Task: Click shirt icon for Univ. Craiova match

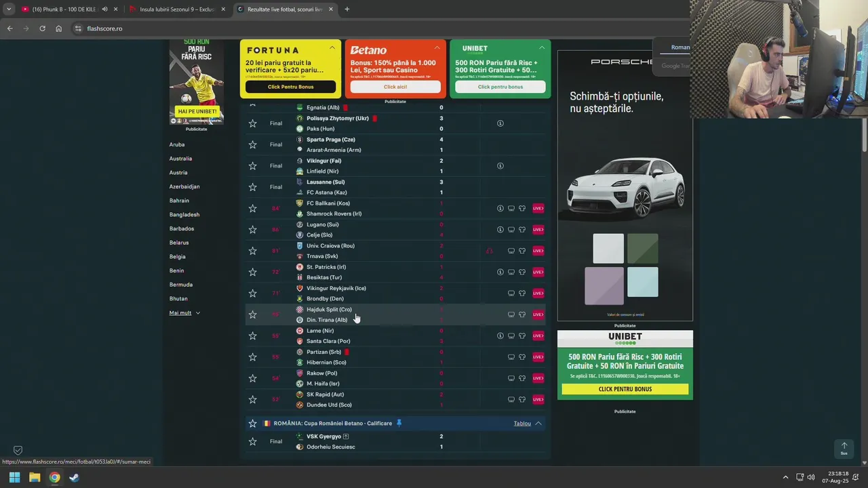Action: coord(522,251)
